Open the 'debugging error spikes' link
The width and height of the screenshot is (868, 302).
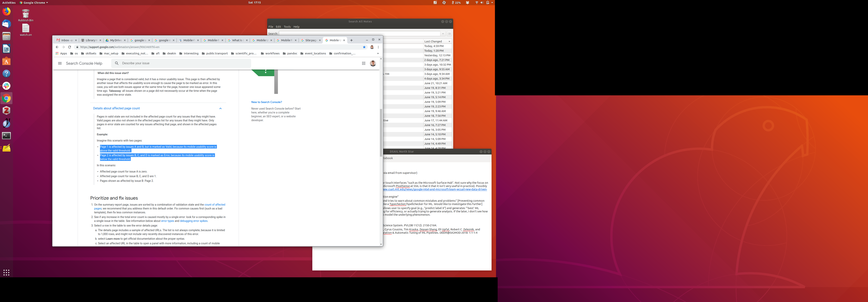193,221
